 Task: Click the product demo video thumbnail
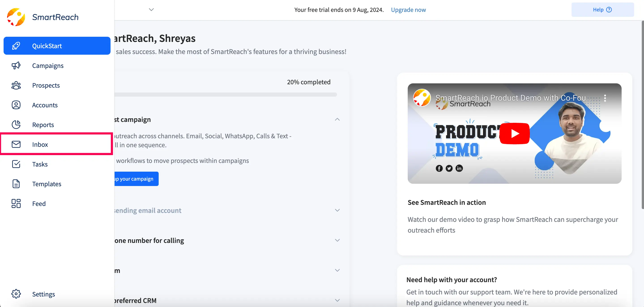tap(514, 134)
